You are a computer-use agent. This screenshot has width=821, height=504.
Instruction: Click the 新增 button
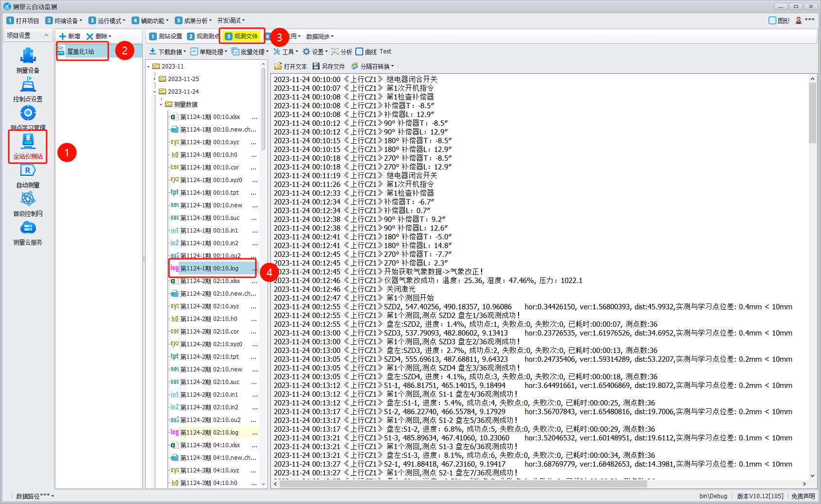[69, 36]
